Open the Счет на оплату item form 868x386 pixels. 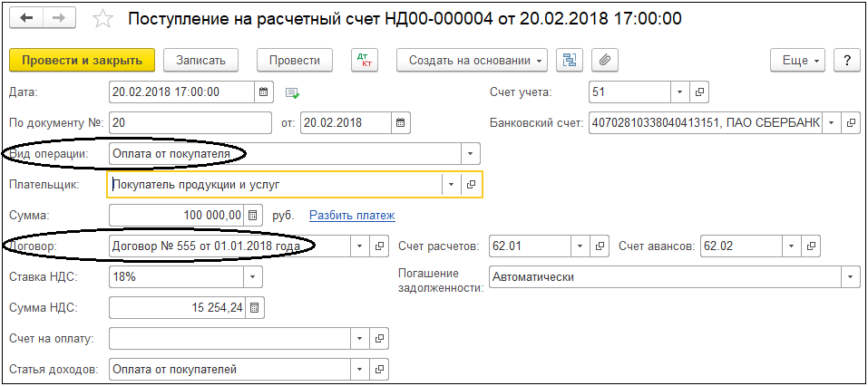point(379,339)
